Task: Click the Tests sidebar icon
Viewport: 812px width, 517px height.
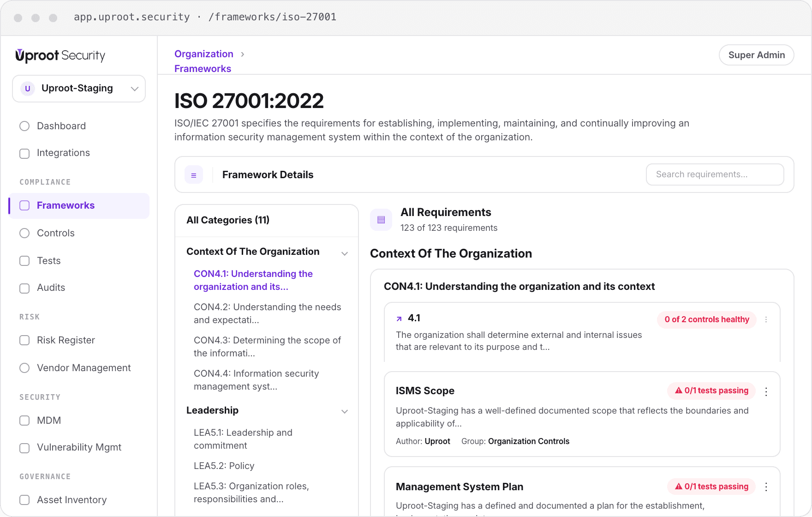Action: (x=24, y=261)
